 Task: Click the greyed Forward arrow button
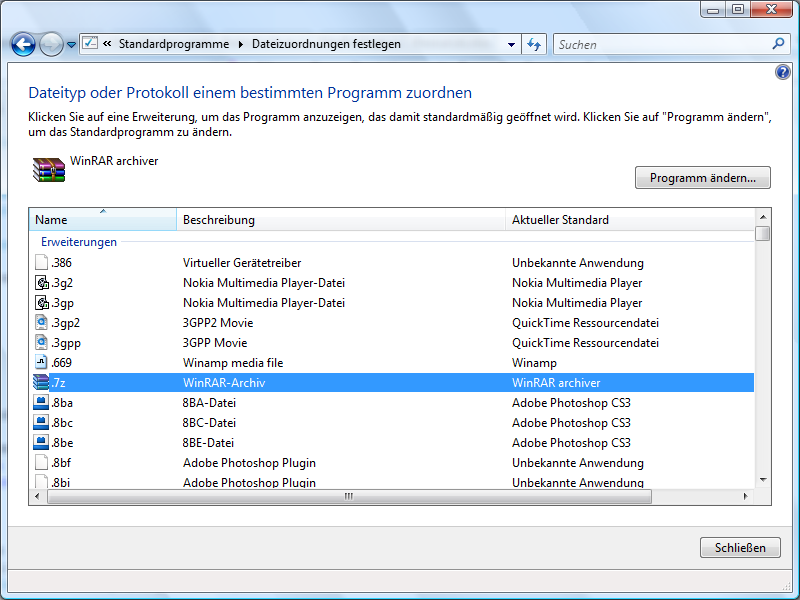coord(51,44)
